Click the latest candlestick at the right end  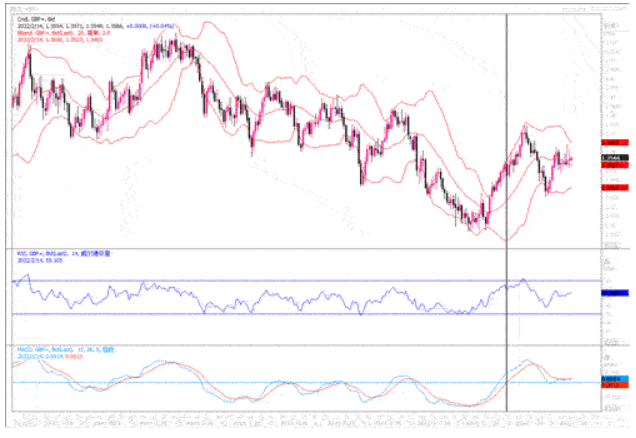click(571, 158)
